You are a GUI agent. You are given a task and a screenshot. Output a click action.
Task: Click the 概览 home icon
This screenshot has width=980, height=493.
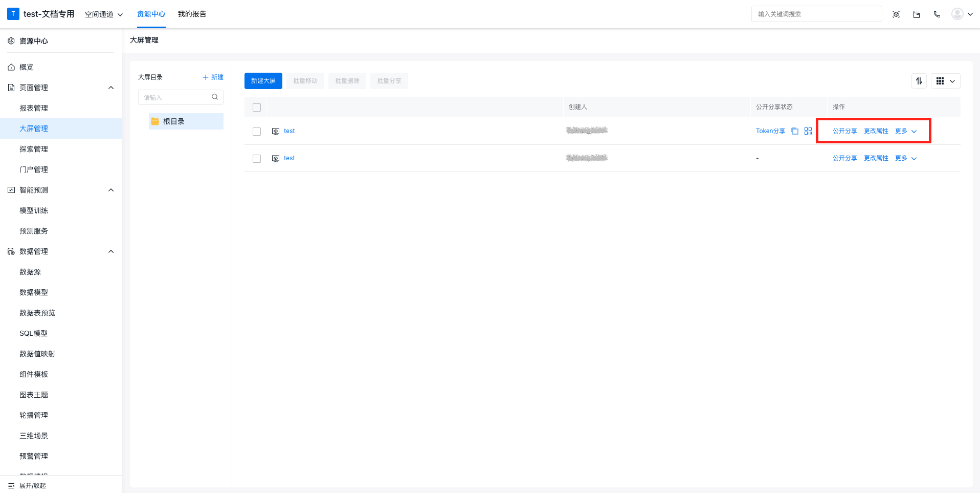tap(11, 67)
